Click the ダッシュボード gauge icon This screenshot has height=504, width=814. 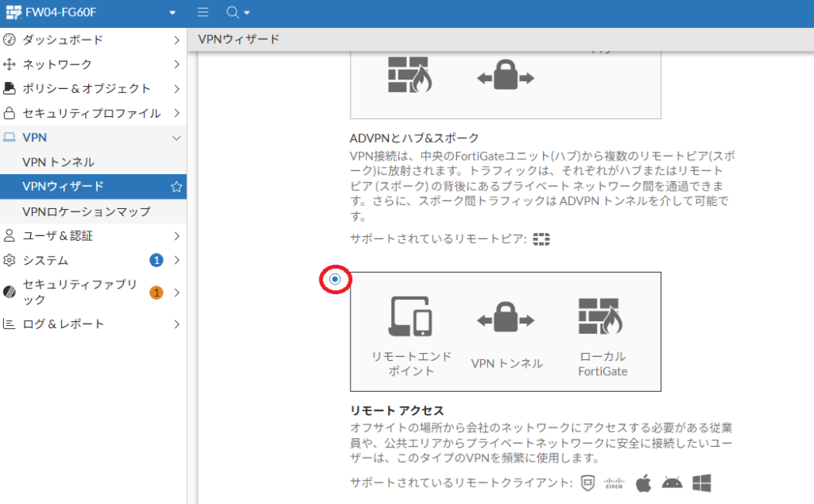tap(10, 40)
